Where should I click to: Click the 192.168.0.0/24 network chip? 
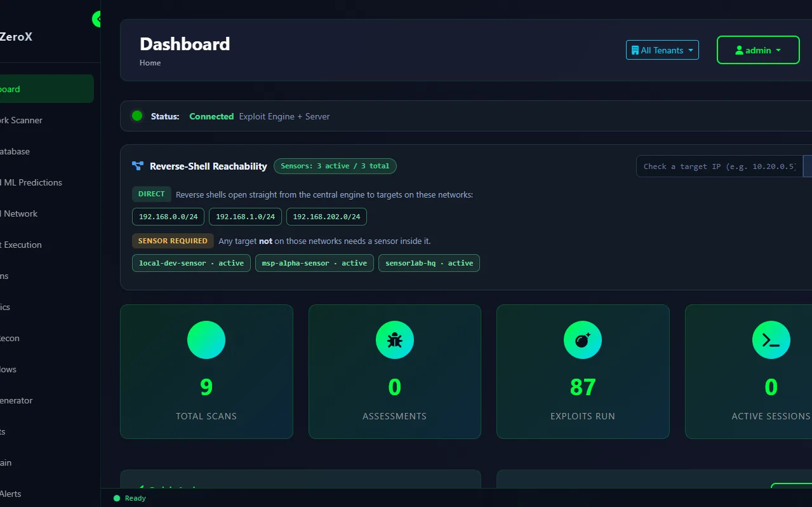pyautogui.click(x=168, y=217)
